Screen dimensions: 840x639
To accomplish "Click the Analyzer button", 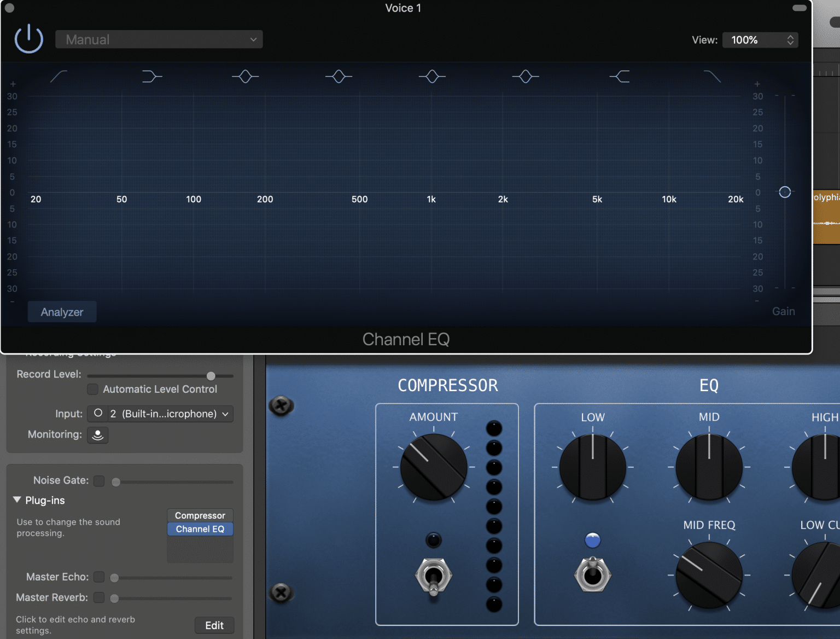I will (62, 311).
